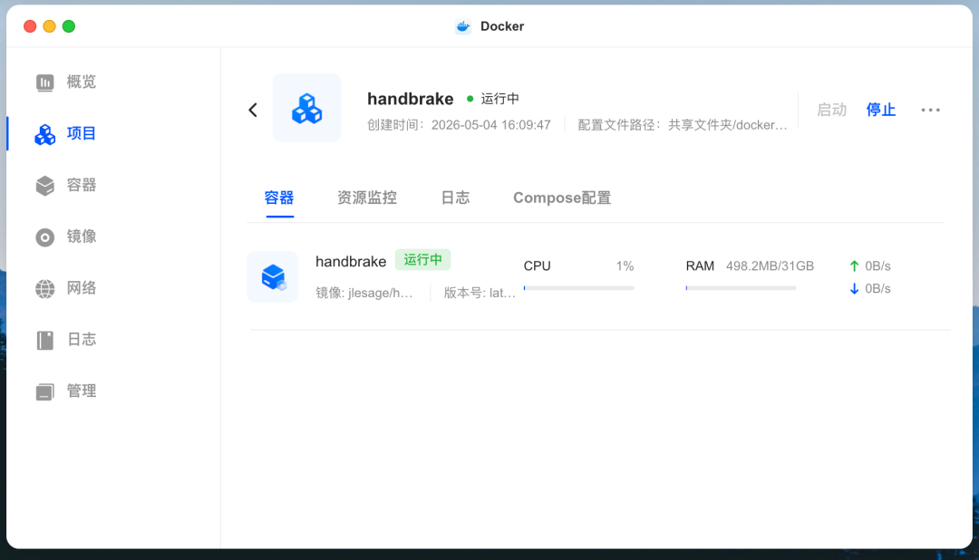The width and height of the screenshot is (979, 560).
Task: Click the 配置文件路径 shared folder path
Action: point(683,125)
